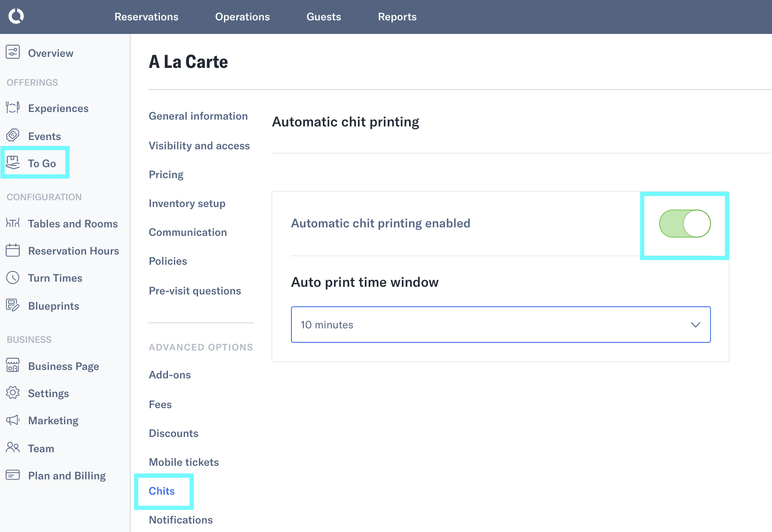Open the Notifications advanced option
The height and width of the screenshot is (532, 772).
coord(181,520)
